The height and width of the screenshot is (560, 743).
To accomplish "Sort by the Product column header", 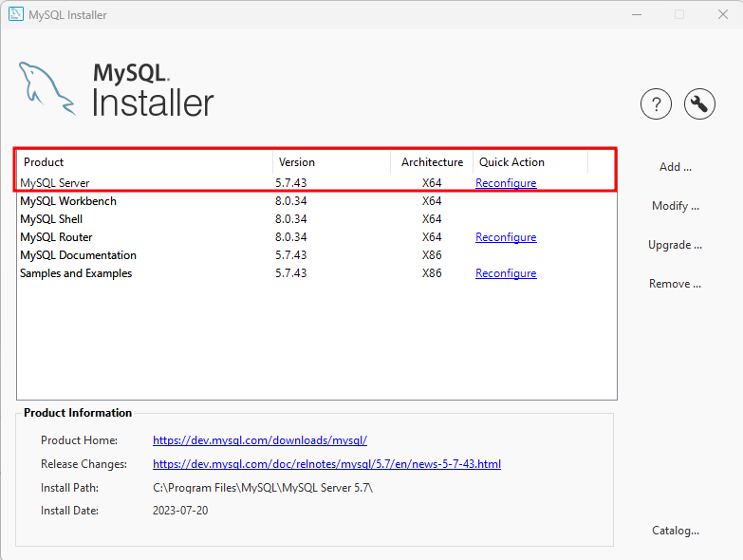I will point(145,162).
